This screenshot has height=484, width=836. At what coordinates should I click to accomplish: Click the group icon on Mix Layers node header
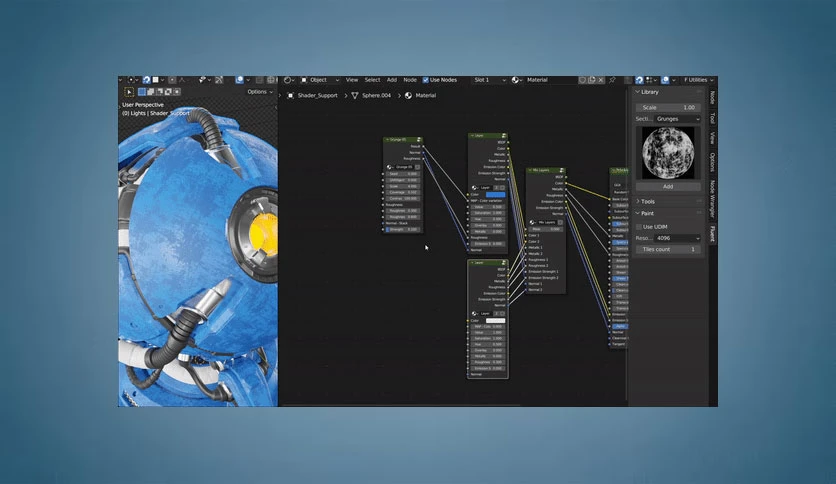[x=561, y=170]
